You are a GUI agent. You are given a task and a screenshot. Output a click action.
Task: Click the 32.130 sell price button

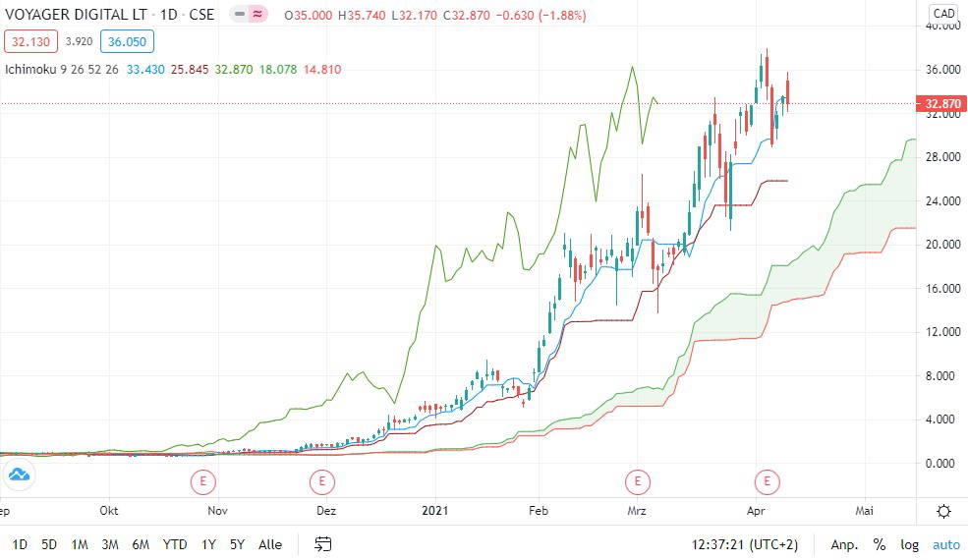click(30, 42)
